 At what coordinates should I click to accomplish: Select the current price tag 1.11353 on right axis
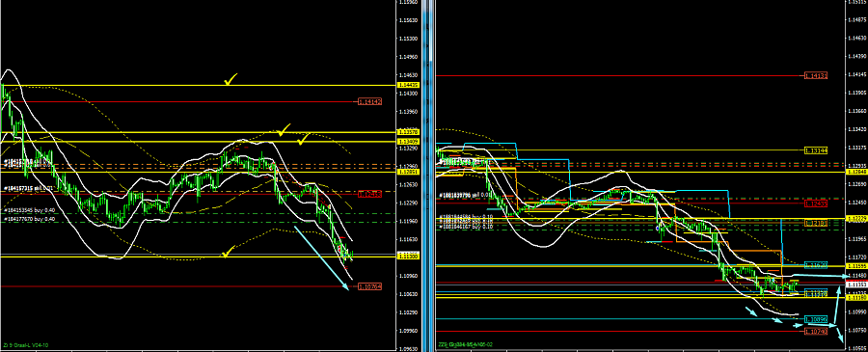point(856,284)
